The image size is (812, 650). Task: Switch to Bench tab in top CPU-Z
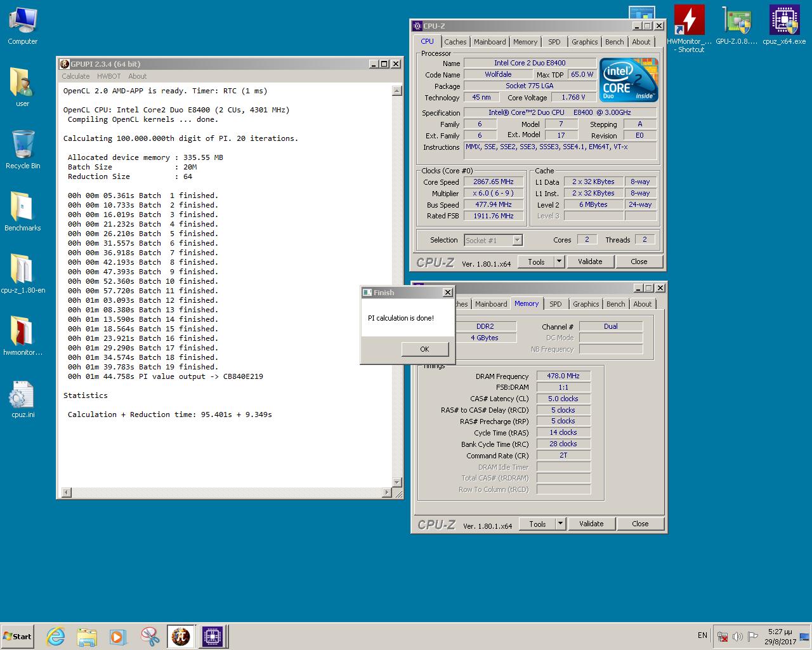614,42
